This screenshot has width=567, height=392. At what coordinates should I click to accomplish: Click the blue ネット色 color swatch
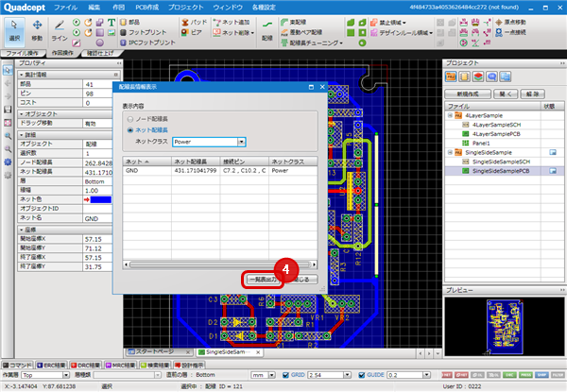(101, 200)
